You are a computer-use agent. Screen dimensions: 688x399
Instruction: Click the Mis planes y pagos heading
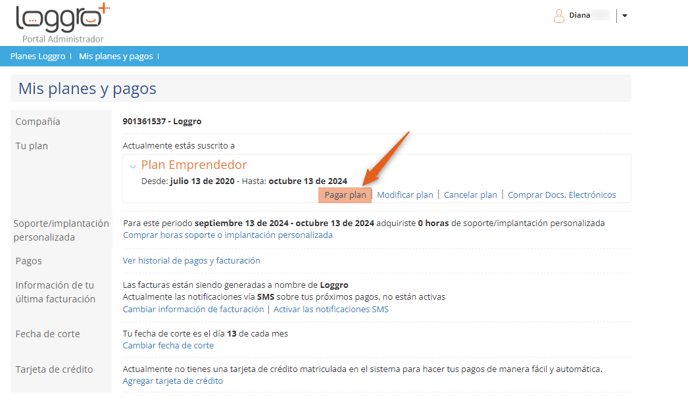point(87,89)
